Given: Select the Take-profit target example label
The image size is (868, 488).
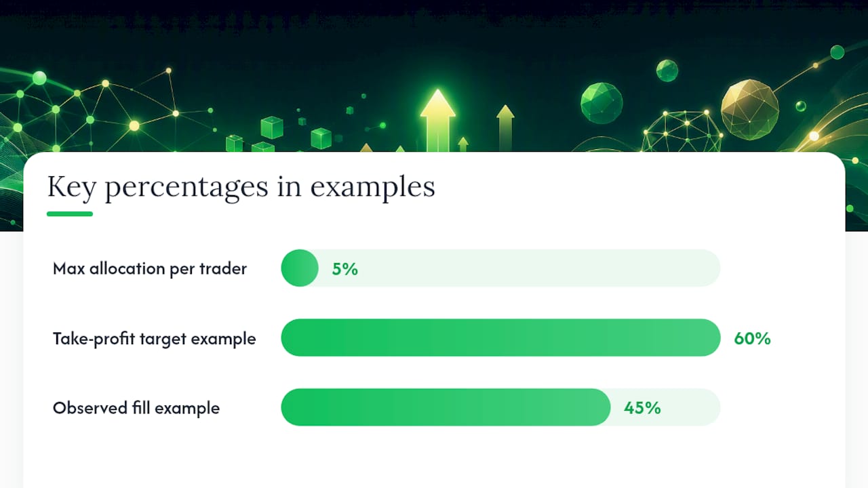Looking at the screenshot, I should [155, 339].
